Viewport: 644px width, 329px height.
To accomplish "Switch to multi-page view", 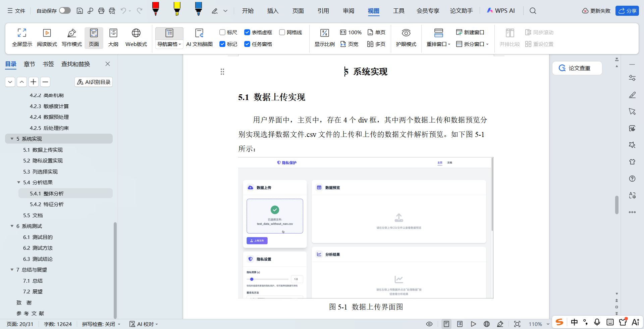I will (x=377, y=44).
